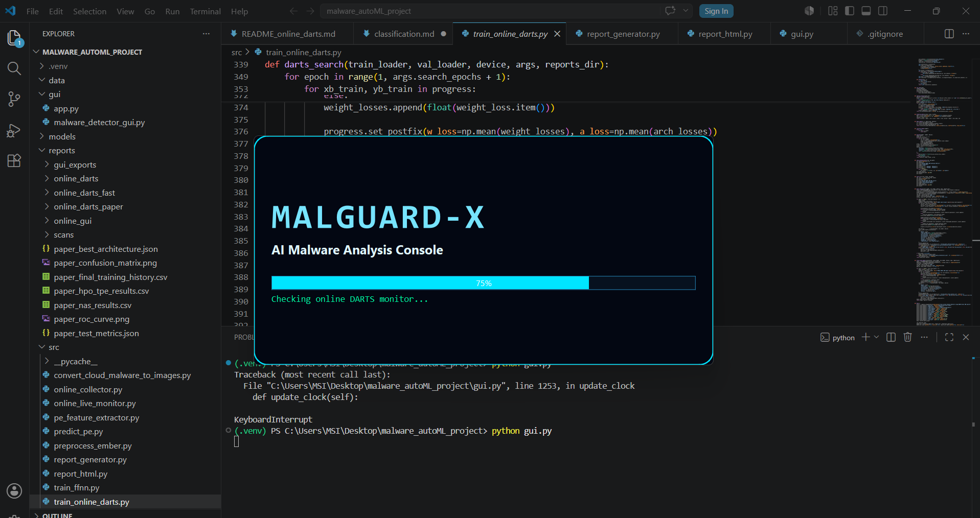Go forward in navigation history
The width and height of the screenshot is (980, 518).
coord(310,11)
